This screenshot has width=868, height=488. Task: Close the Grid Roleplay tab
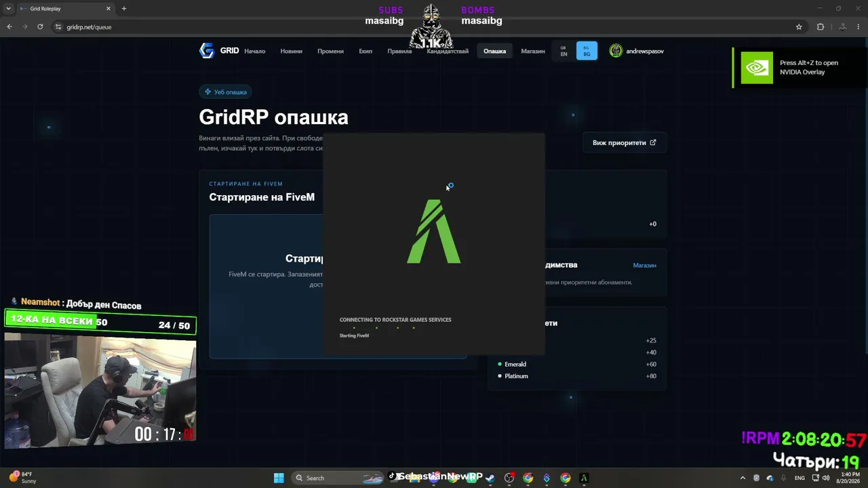[x=108, y=9]
